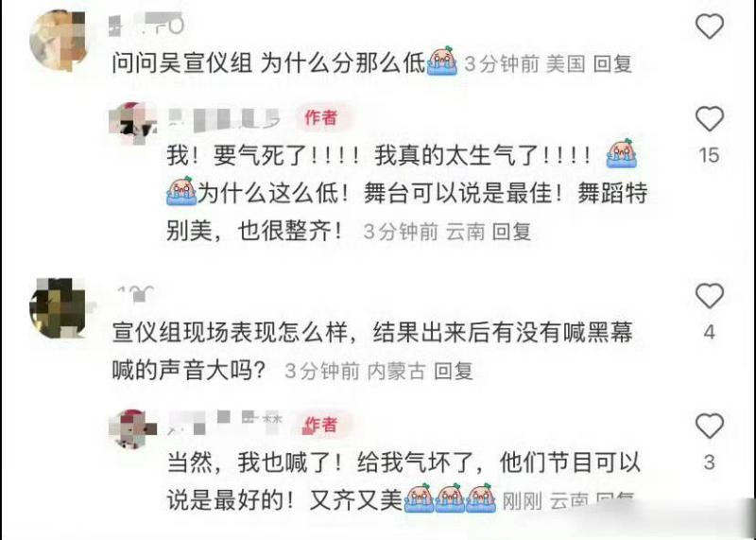Open the author's username in the first reply
The height and width of the screenshot is (540, 756).
(x=225, y=119)
